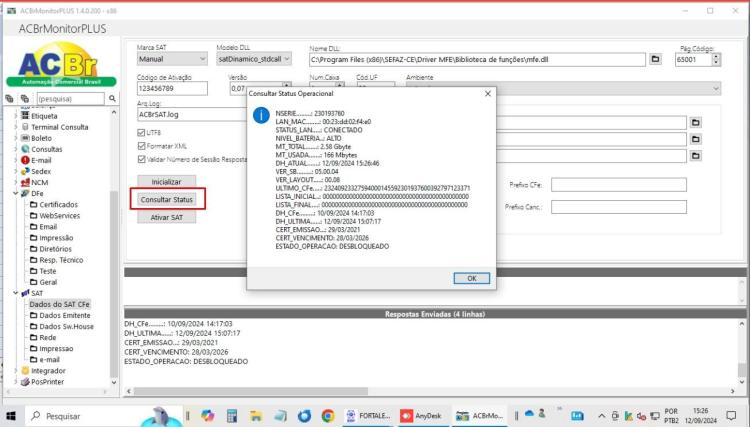Screen dimensions: 750x427
Task: Click the Consultar Status button
Action: click(166, 199)
